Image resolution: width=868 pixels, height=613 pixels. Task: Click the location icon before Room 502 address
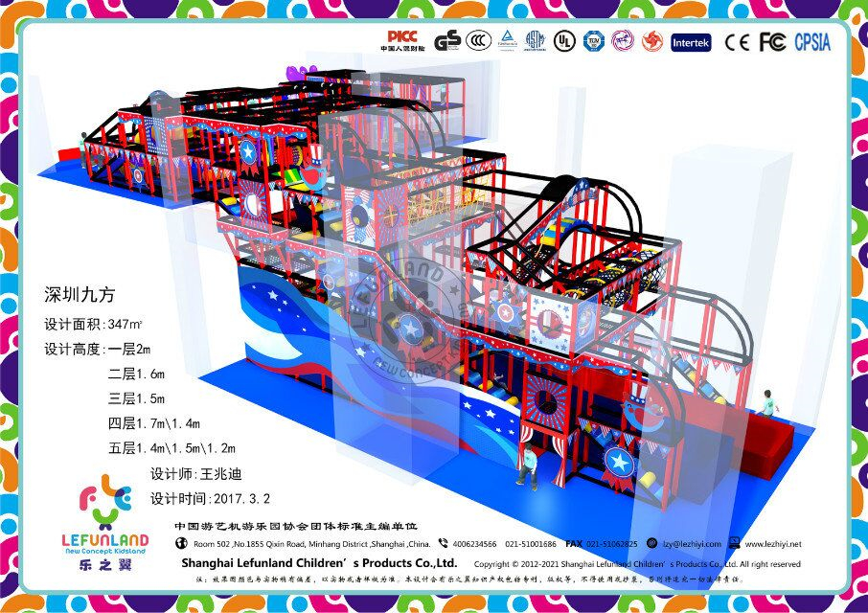pyautogui.click(x=181, y=543)
